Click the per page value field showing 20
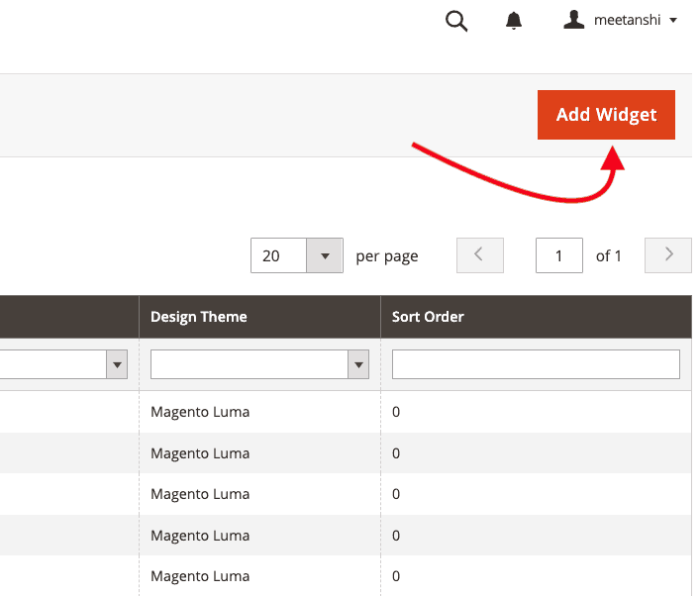This screenshot has height=596, width=700. point(278,255)
